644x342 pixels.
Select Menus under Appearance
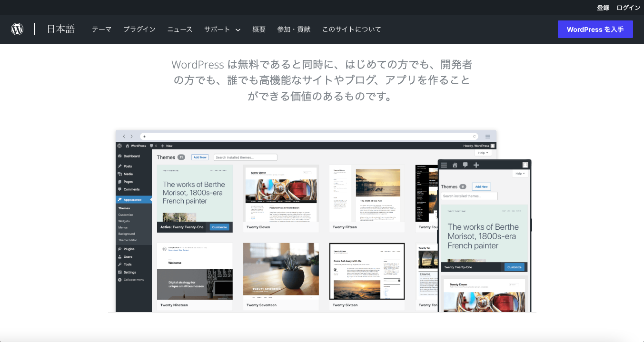(123, 227)
